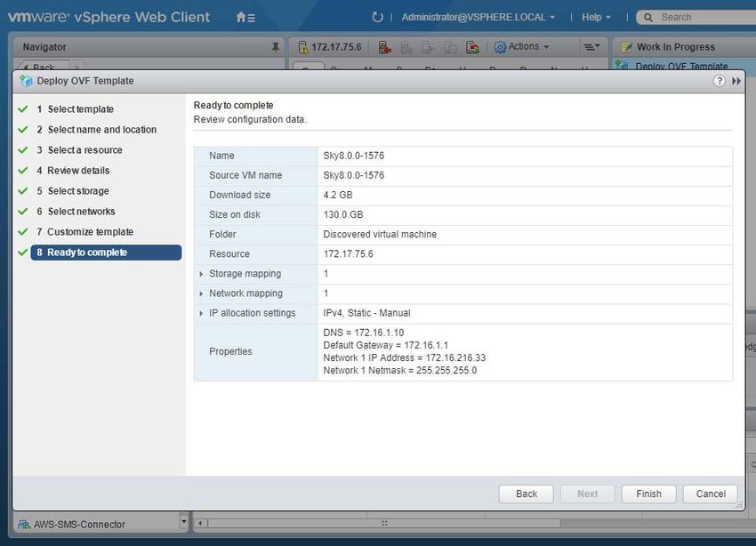
Task: Pin the Navigator panel
Action: point(275,47)
